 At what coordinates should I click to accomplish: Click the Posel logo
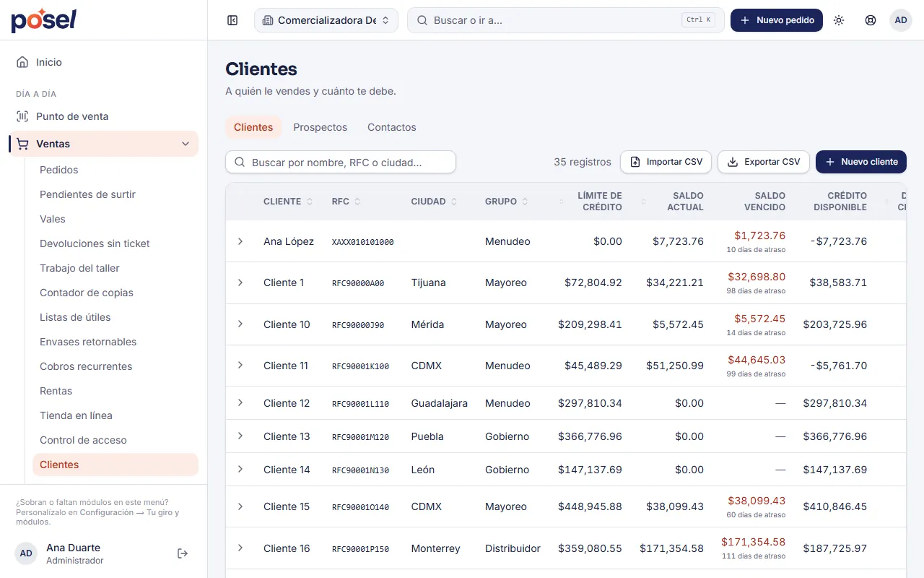coord(43,20)
